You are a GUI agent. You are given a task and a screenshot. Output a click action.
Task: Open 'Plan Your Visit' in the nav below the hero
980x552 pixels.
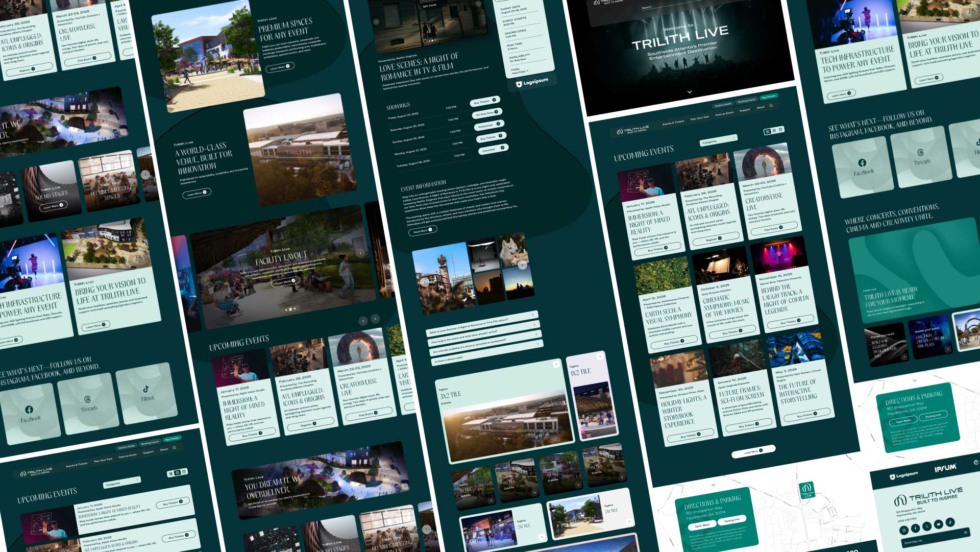(699, 117)
